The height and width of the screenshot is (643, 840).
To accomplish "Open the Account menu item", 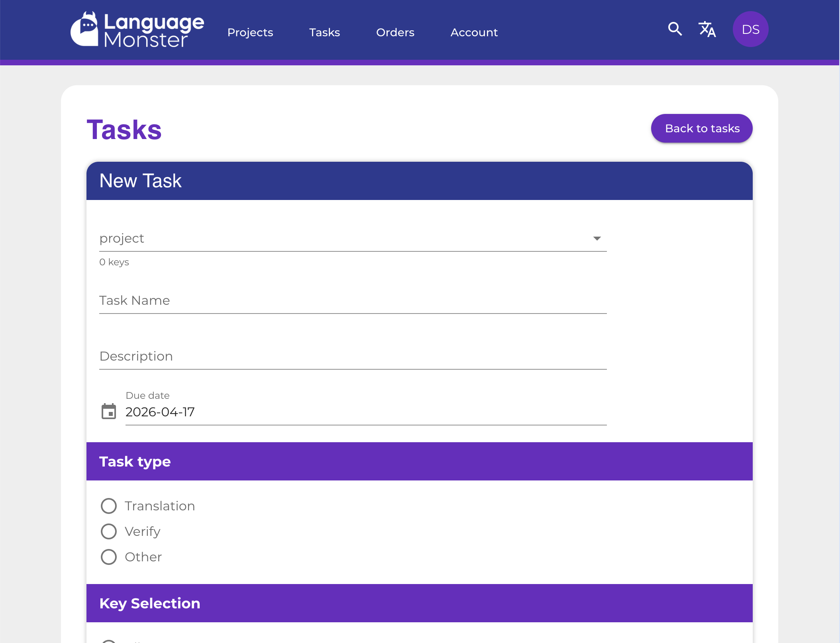I will point(474,32).
